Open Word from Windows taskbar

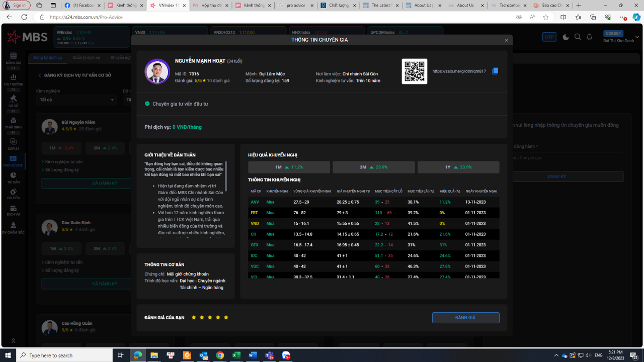(x=253, y=355)
